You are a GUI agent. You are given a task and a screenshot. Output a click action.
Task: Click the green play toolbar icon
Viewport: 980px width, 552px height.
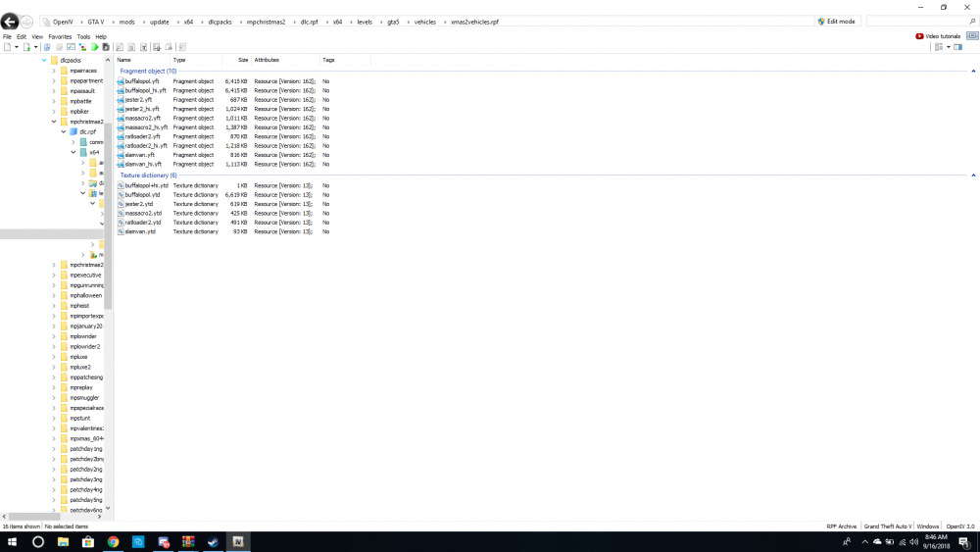pyautogui.click(x=95, y=47)
